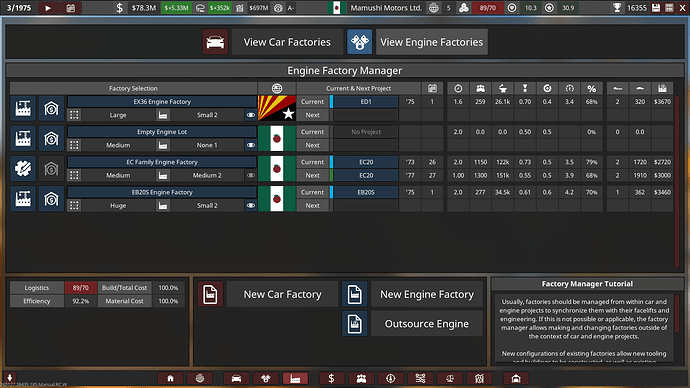Click the globe column header icon
690x388 pixels.
[277, 88]
